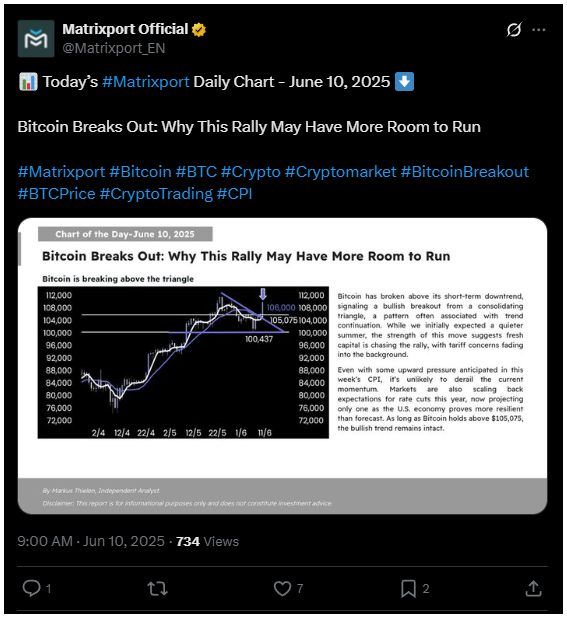Click the Grok slashed-circle icon
Screen dimensions: 567x618
[x=514, y=30]
